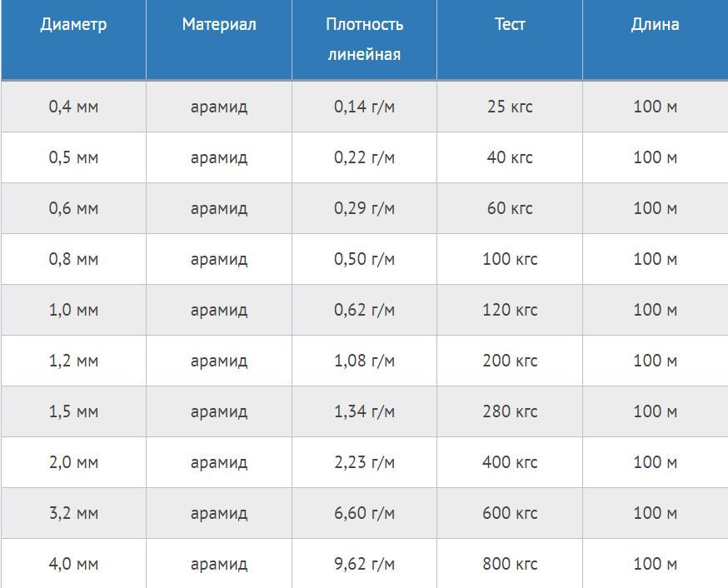Click the 0,4 мм diameter cell
Screen dimensions: 728x588
pos(73,107)
